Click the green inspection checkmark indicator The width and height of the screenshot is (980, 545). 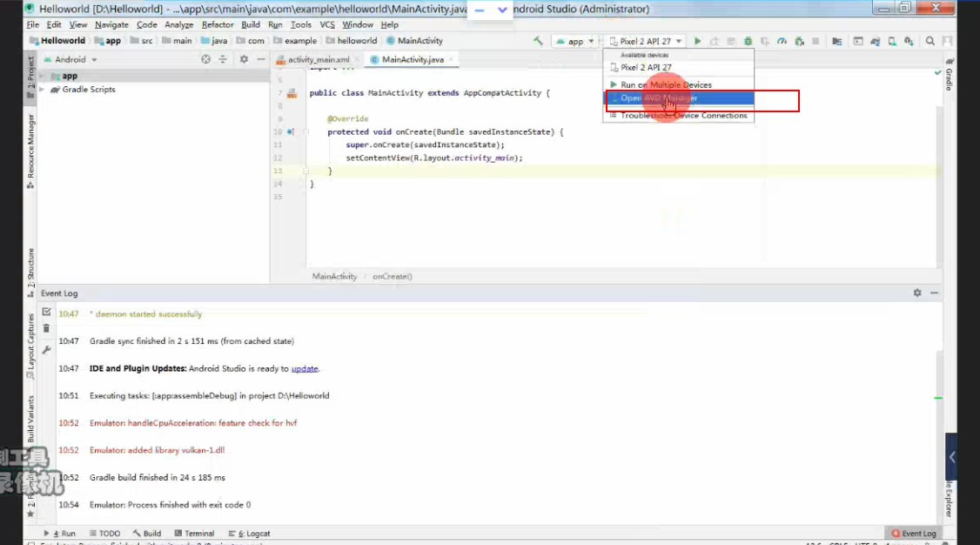coord(937,73)
